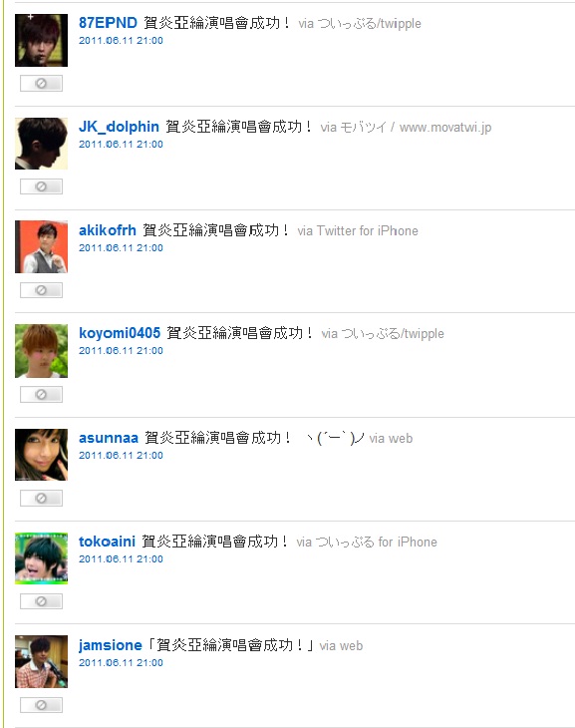This screenshot has height=728, width=575.
Task: Open the 87EPND username link
Action: tap(108, 23)
